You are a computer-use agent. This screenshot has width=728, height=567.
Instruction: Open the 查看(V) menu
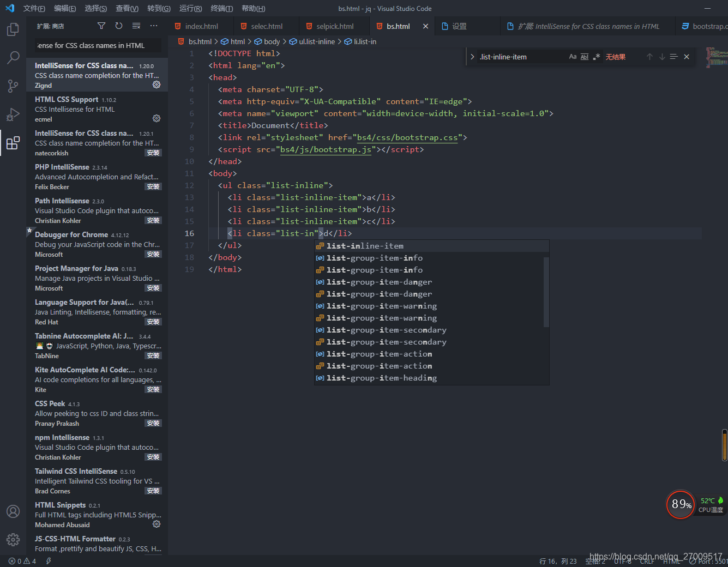click(127, 8)
